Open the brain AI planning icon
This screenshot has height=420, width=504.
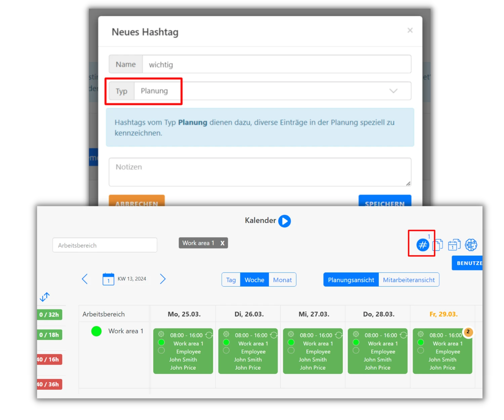[471, 245]
